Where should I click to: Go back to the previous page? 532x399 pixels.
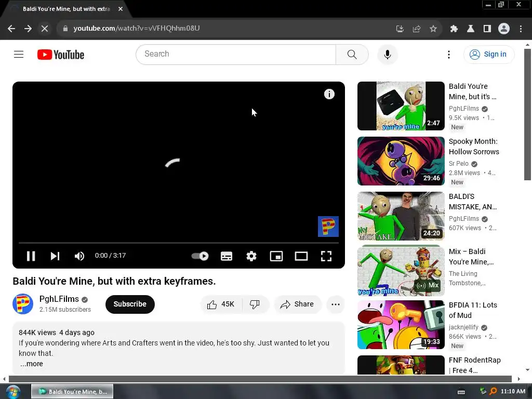click(x=11, y=29)
